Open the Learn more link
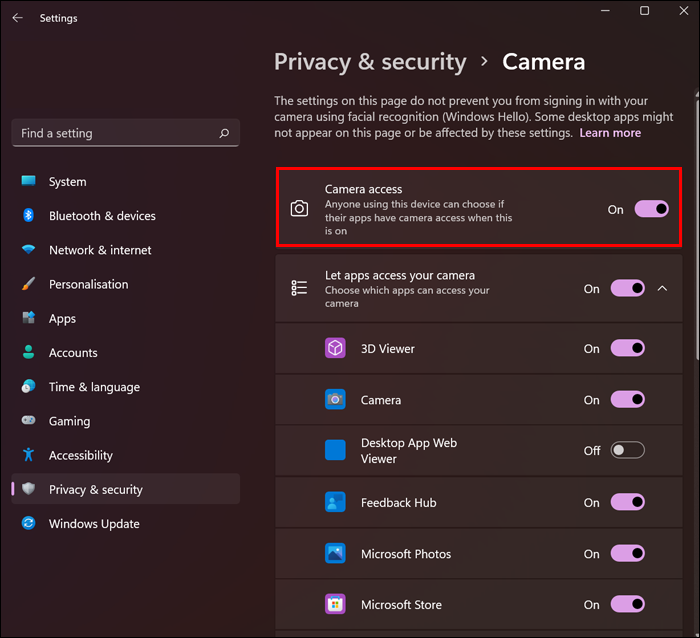 click(x=610, y=133)
